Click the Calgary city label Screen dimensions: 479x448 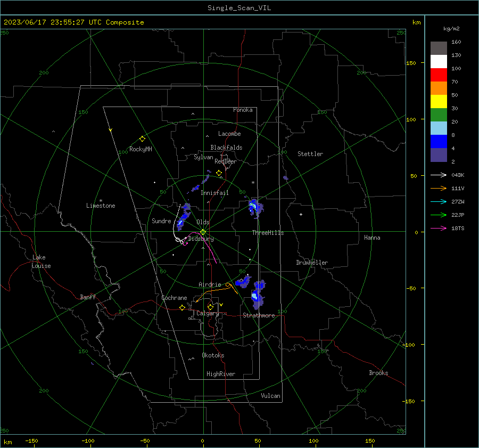(x=208, y=313)
